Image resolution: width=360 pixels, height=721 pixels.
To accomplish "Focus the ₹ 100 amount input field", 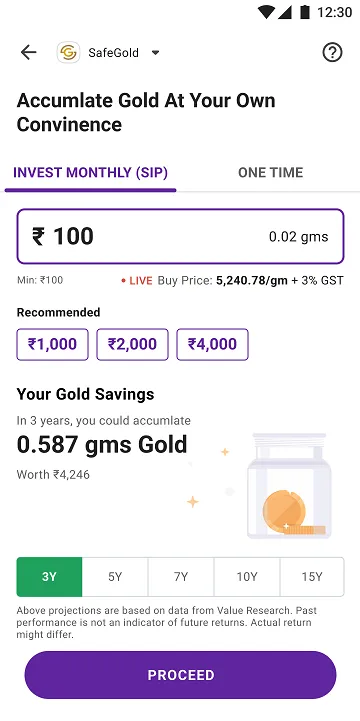I will 180,236.
